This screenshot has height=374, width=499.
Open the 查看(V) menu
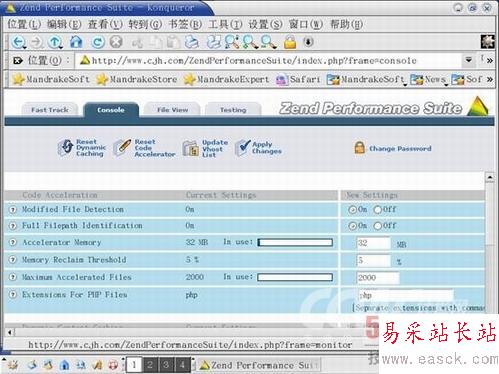click(x=105, y=24)
